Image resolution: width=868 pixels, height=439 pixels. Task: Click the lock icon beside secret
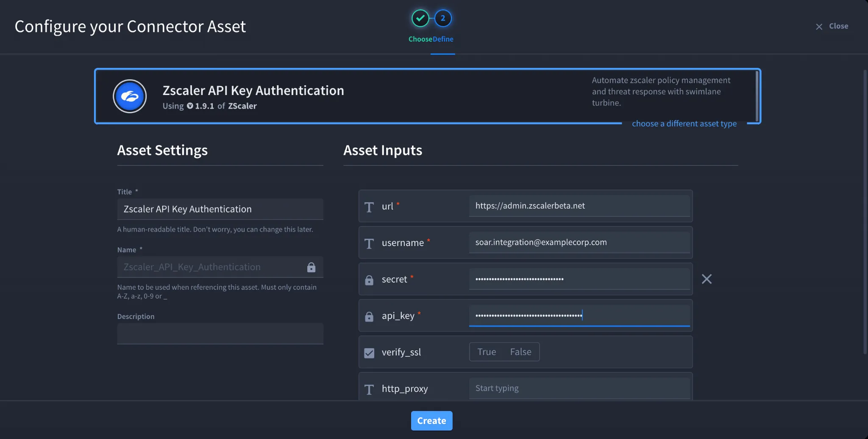369,280
